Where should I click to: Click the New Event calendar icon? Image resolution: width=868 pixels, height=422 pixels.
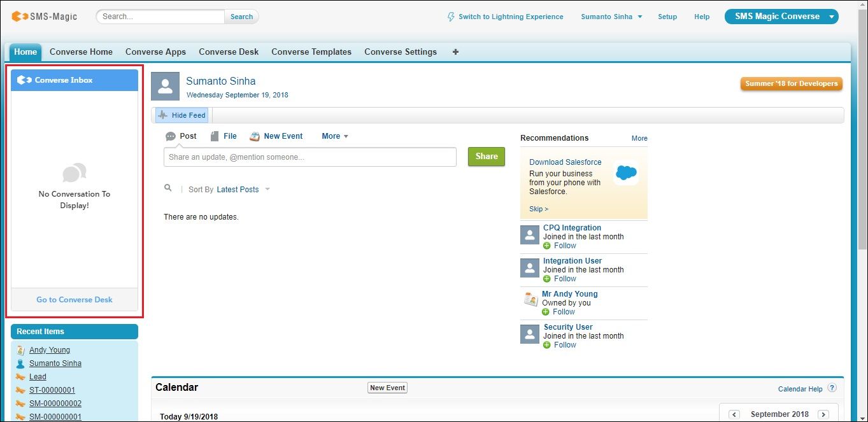255,136
